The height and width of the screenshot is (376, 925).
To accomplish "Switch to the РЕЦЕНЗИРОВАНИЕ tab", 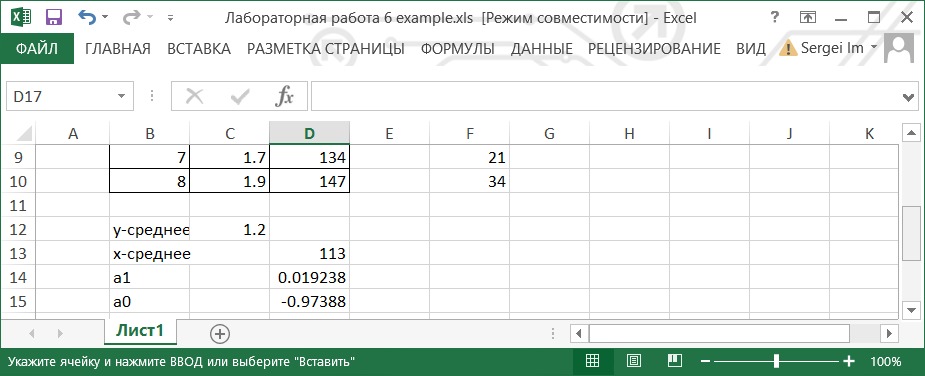I will [654, 48].
